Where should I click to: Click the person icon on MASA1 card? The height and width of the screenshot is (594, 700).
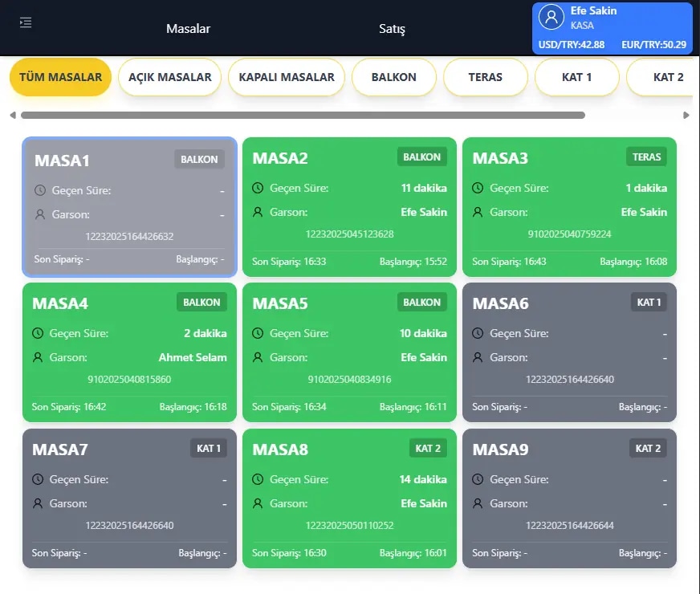pyautogui.click(x=40, y=214)
